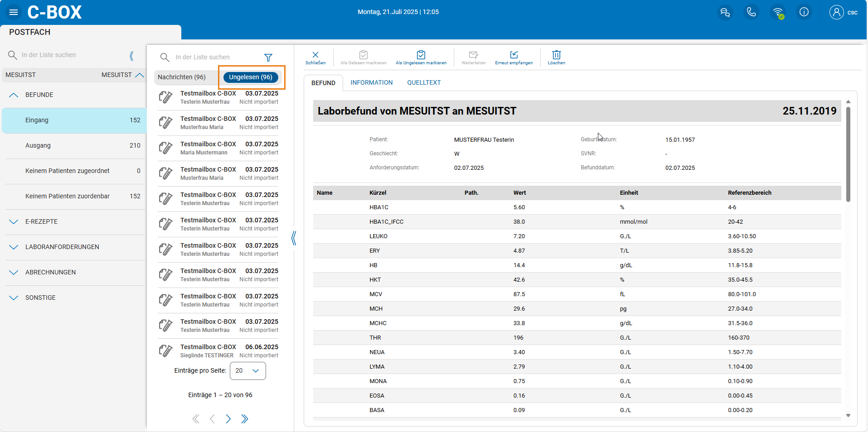Delete message with Löschen icon
The height and width of the screenshot is (432, 868).
(x=556, y=58)
